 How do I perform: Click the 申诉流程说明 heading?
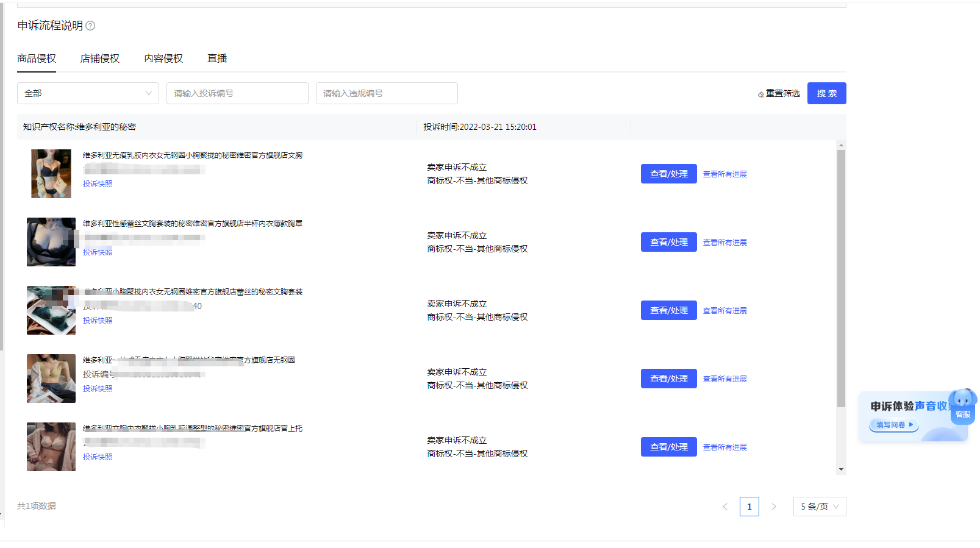coord(50,26)
